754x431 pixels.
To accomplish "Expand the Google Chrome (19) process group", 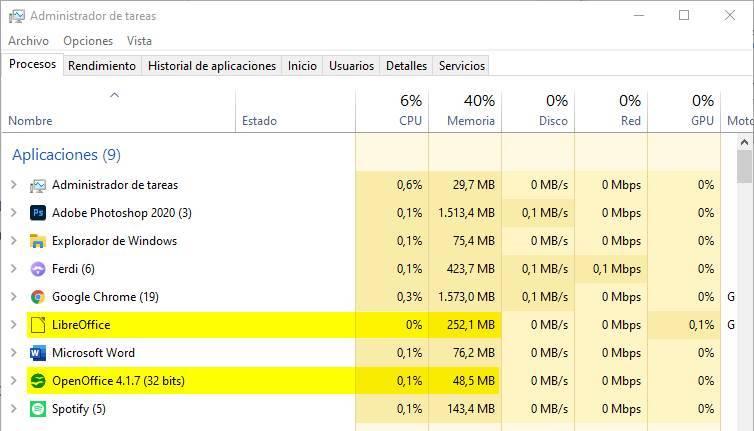I will point(13,297).
